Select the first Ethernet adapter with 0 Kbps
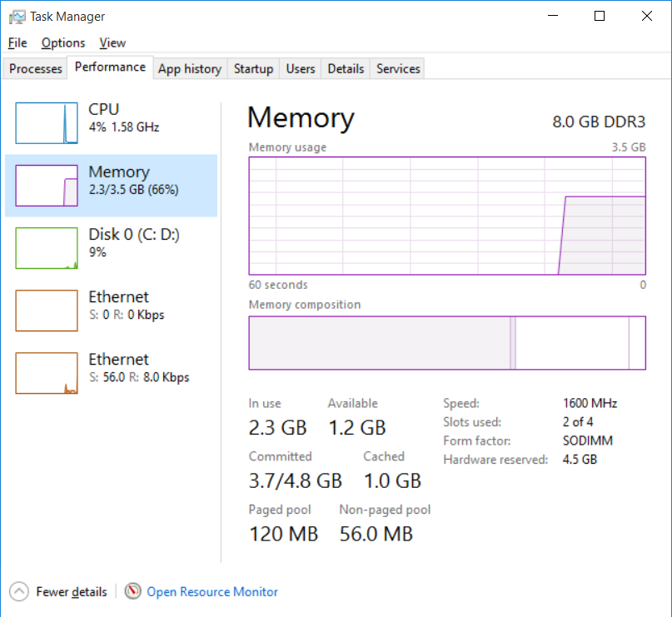The image size is (672, 617). coord(46,310)
